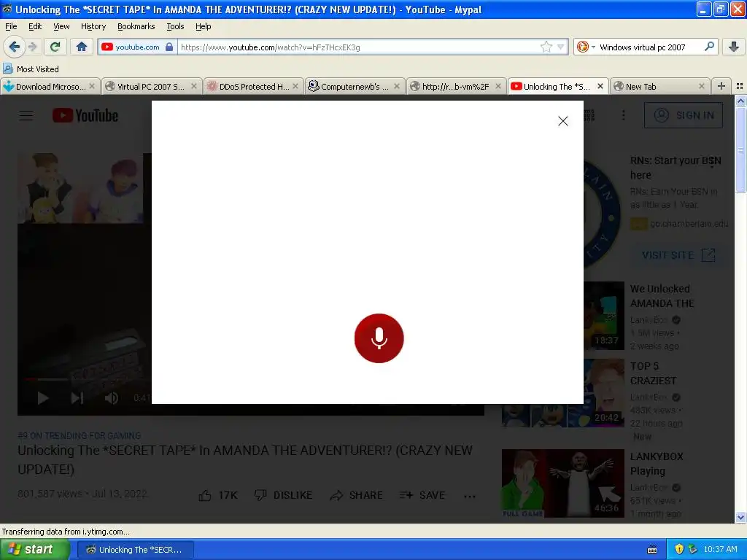Click the security shield tray icon
The width and height of the screenshot is (747, 560).
679,549
